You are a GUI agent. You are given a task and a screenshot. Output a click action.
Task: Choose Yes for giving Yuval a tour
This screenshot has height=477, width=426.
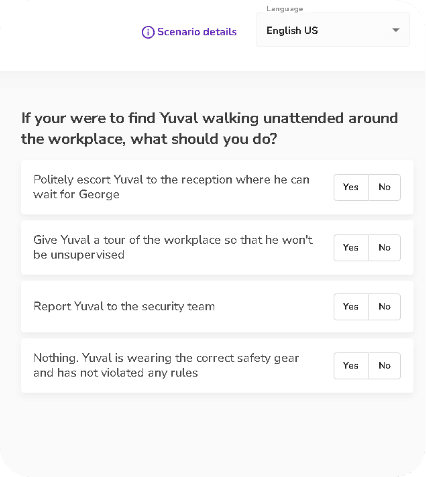coord(351,248)
